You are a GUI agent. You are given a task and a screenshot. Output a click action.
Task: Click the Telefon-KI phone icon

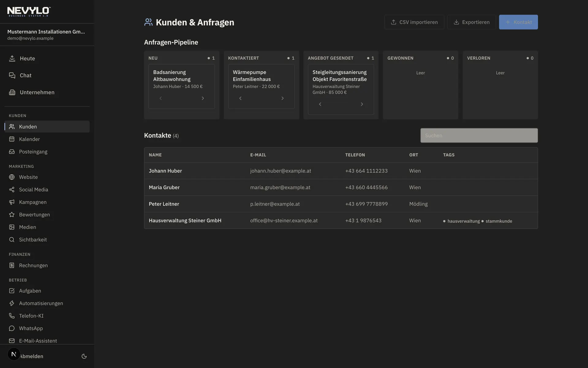12,316
